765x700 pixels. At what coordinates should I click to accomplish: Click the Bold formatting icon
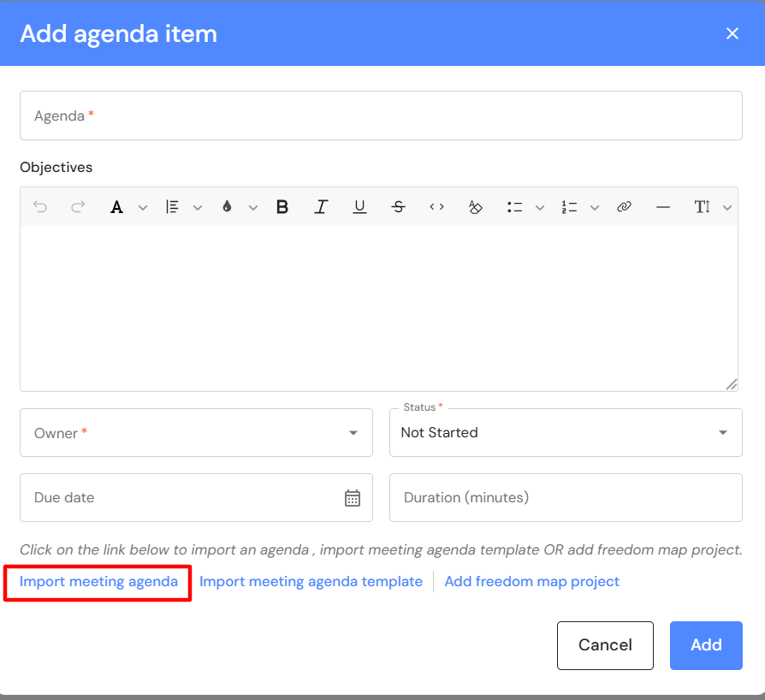pyautogui.click(x=282, y=207)
